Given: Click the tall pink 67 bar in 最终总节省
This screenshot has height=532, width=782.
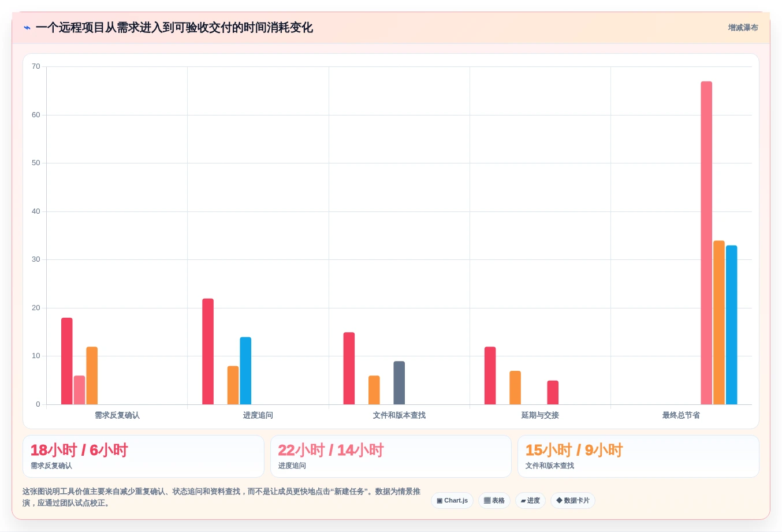Looking at the screenshot, I should coord(706,243).
